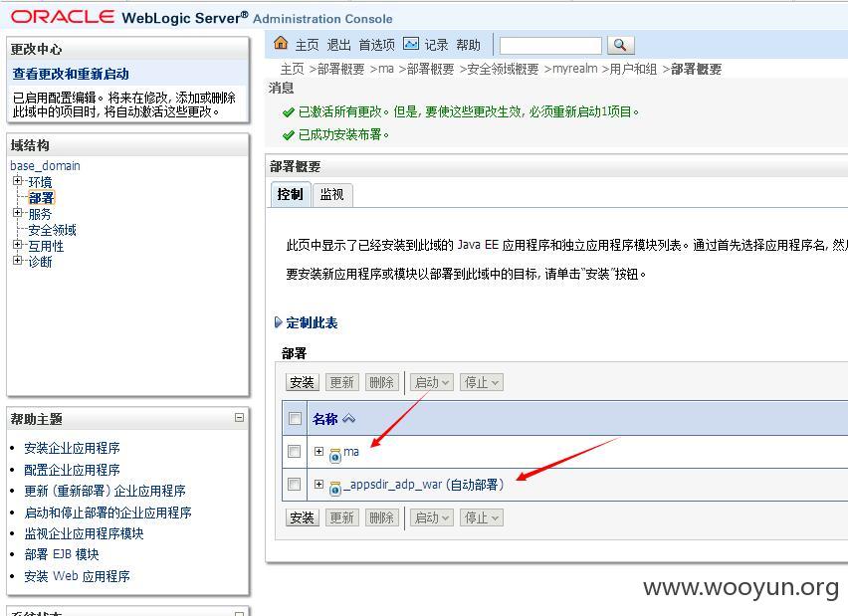Screen dimensions: 848x616
Task: Open the ma deployment link
Action: click(351, 452)
